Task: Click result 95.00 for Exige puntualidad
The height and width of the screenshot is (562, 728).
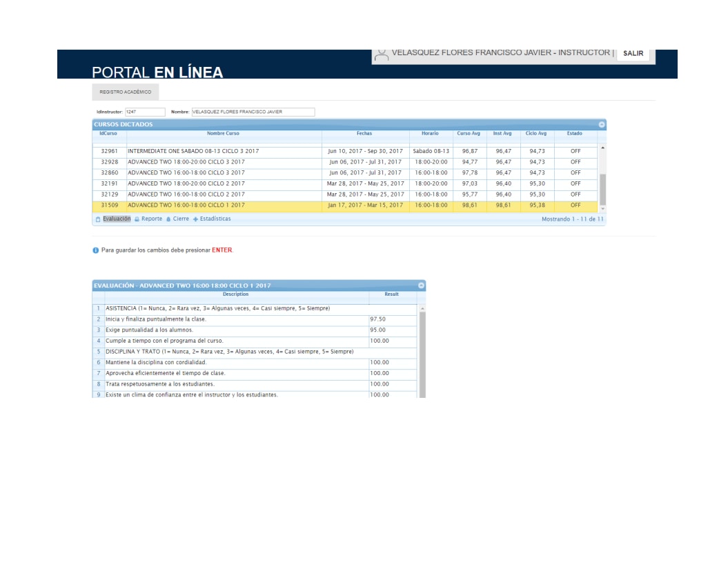Action: pos(393,330)
